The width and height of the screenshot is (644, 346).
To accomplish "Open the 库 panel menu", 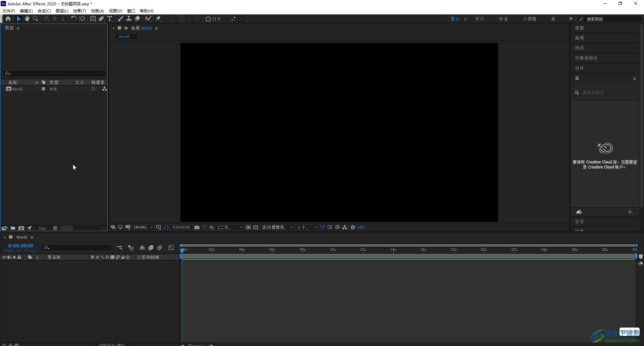I will pyautogui.click(x=634, y=79).
